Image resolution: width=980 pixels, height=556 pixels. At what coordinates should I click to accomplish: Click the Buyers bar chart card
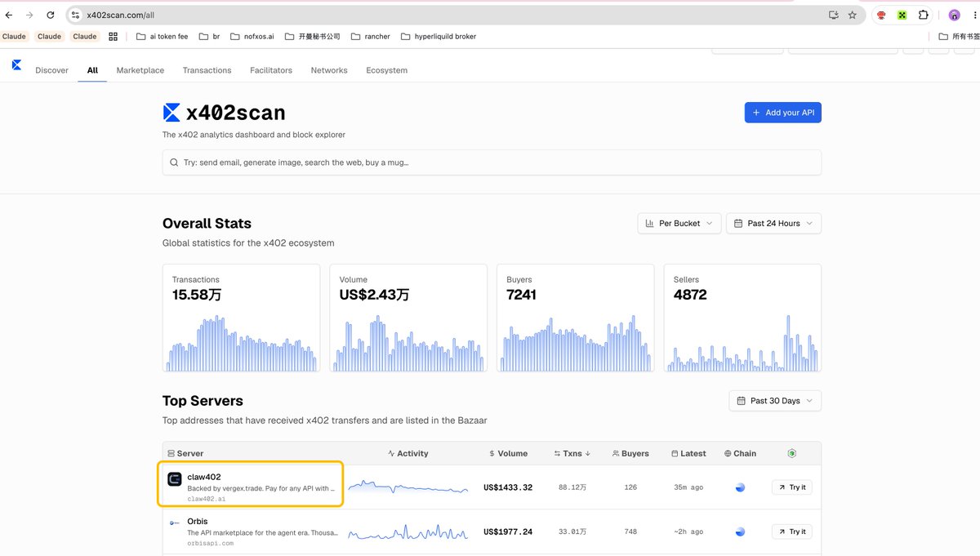tap(575, 318)
